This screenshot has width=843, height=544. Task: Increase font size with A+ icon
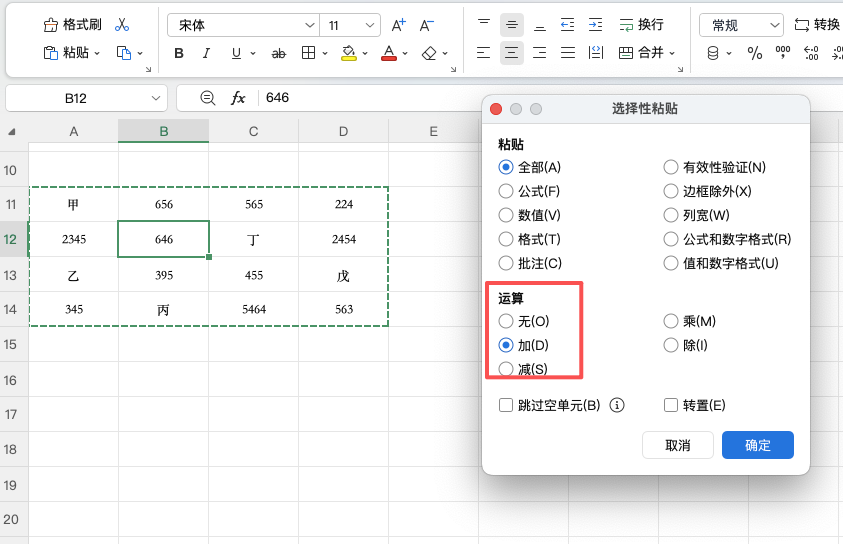tap(398, 25)
